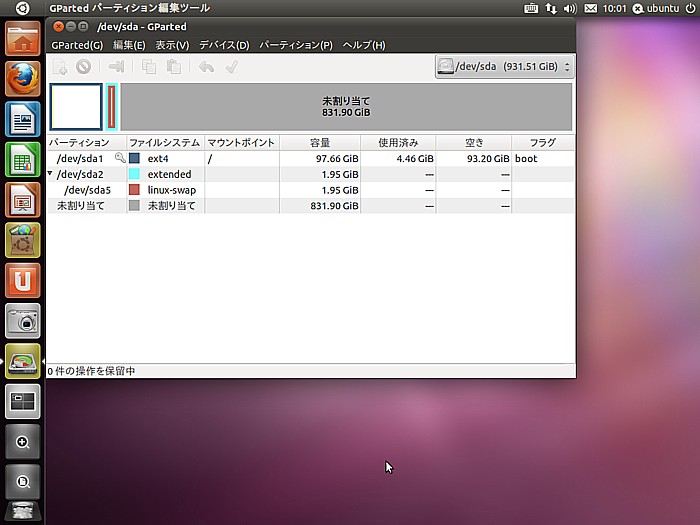Click the Apply all operations checkmark icon
Screen dimensions: 700x525
click(231, 67)
